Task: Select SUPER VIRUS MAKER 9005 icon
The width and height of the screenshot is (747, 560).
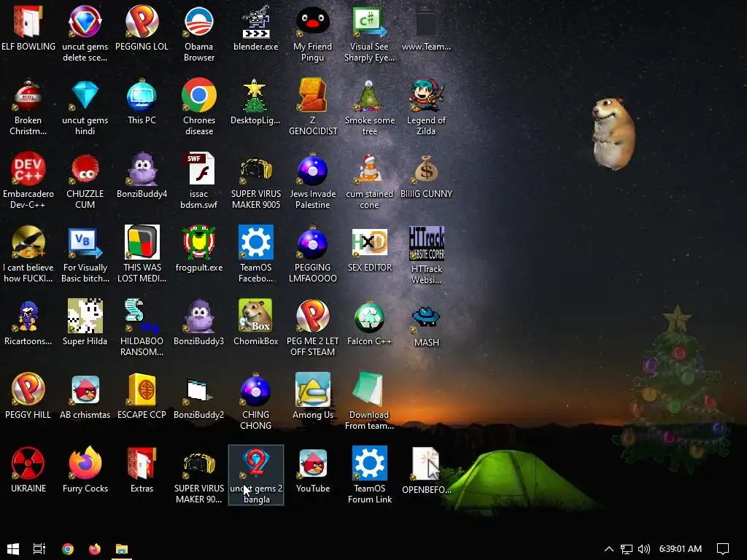Action: click(x=256, y=170)
